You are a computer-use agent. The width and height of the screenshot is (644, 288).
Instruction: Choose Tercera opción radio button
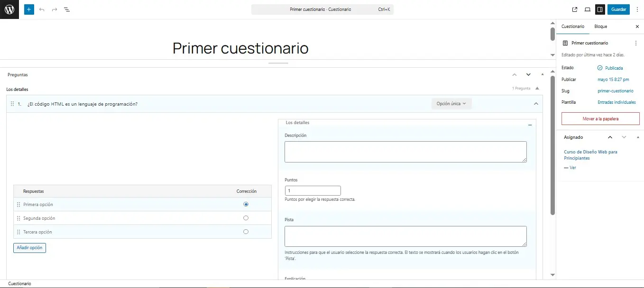(246, 232)
